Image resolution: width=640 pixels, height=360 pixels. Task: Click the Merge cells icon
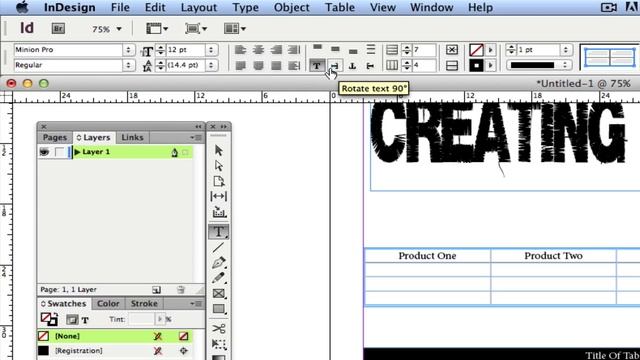click(451, 50)
